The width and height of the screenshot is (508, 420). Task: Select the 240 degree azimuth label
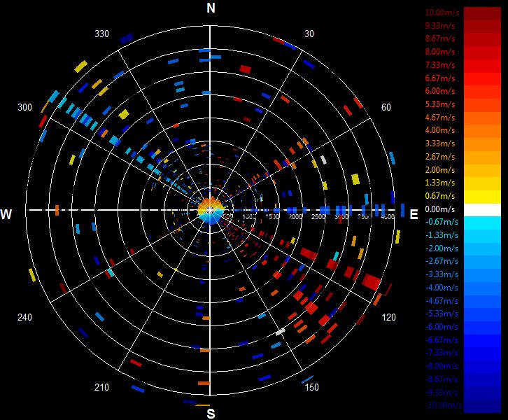(24, 317)
